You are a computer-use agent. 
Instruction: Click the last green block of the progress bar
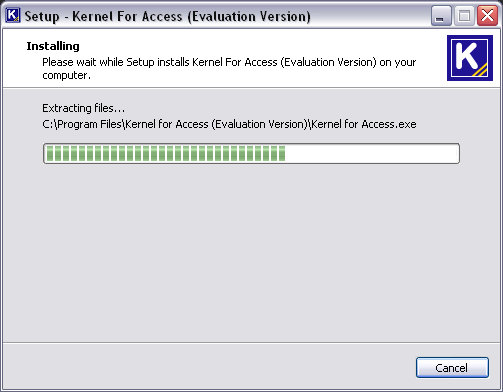(x=282, y=153)
